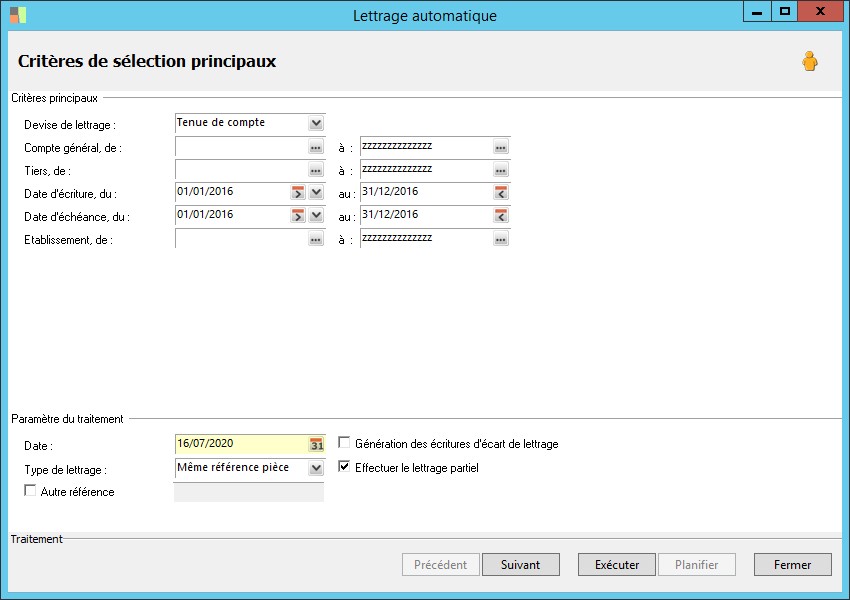This screenshot has width=850, height=600.
Task: Click the orange user icon in header
Action: pyautogui.click(x=809, y=62)
